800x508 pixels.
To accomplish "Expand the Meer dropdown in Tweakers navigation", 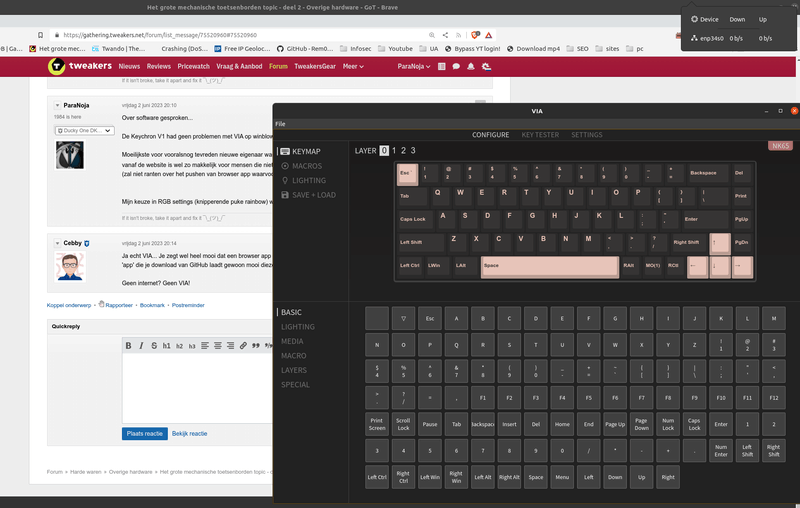I will 353,66.
